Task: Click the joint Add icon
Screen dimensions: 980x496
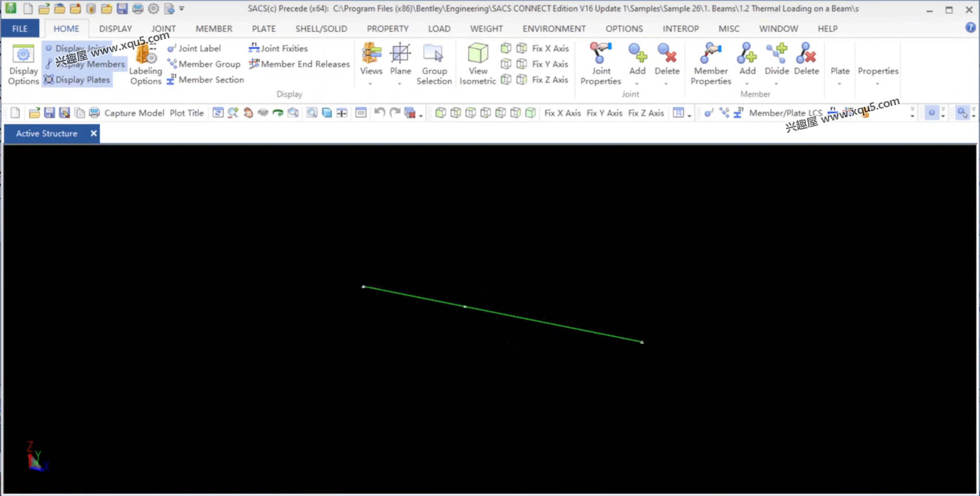Action: point(637,53)
